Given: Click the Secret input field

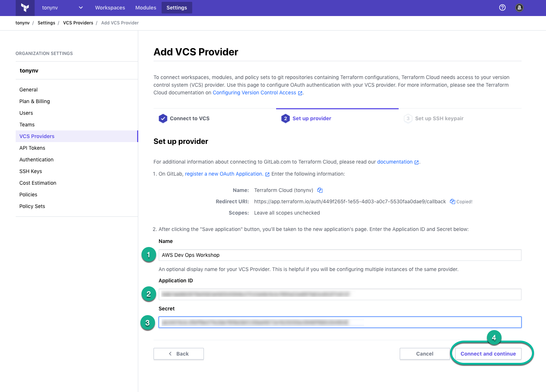Looking at the screenshot, I should click(340, 322).
